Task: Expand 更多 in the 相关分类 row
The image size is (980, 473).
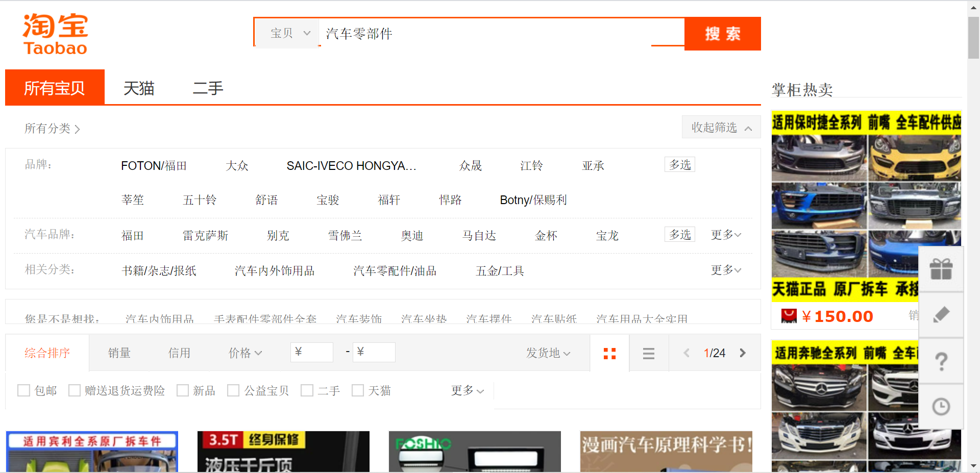Action: coord(726,270)
